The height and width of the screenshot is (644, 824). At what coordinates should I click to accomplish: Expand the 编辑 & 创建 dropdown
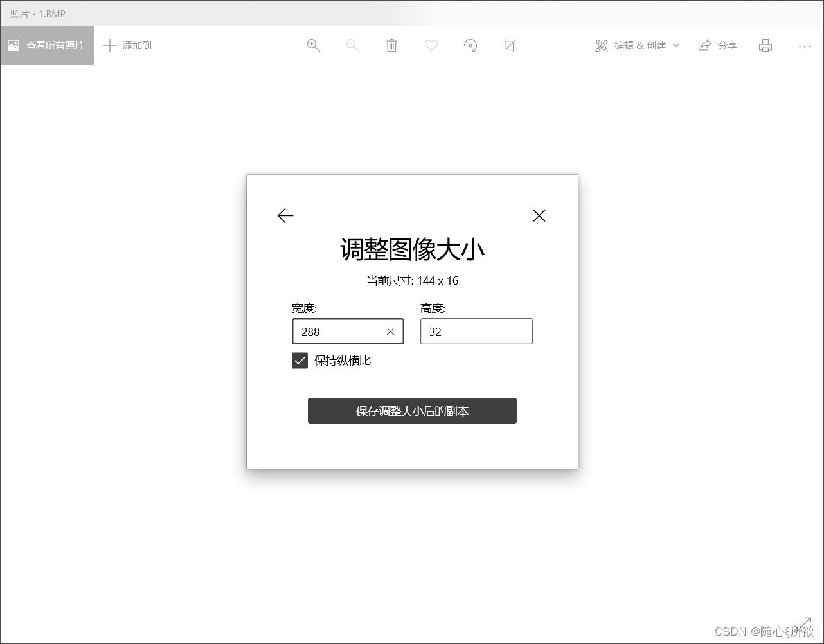tap(637, 46)
